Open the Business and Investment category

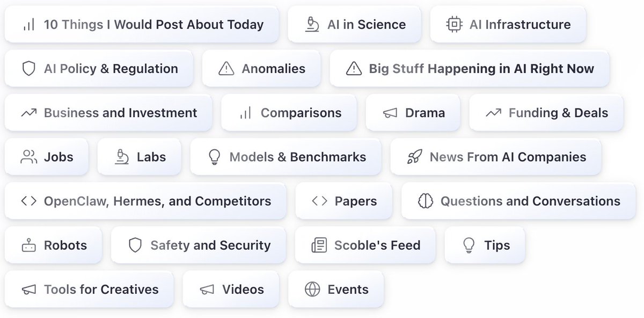[x=108, y=113]
